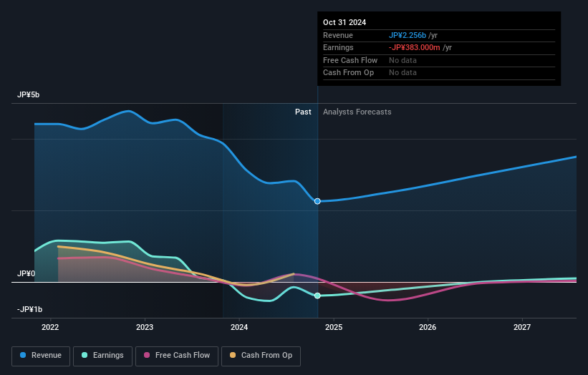
Task: Click the Earnings tooltip row label
Action: click(x=338, y=47)
